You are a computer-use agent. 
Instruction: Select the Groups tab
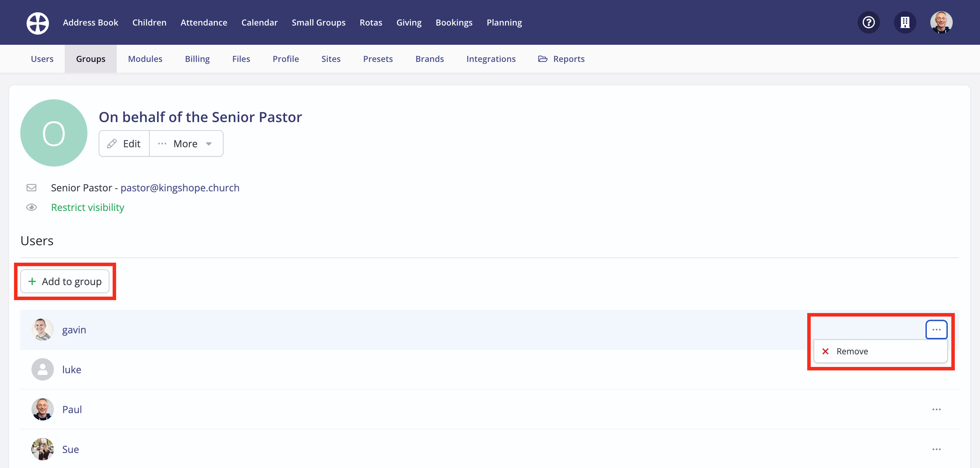pyautogui.click(x=91, y=59)
